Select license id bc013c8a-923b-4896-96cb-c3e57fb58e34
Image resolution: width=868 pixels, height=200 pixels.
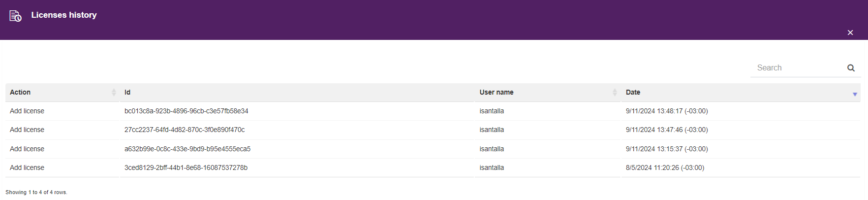[186, 111]
